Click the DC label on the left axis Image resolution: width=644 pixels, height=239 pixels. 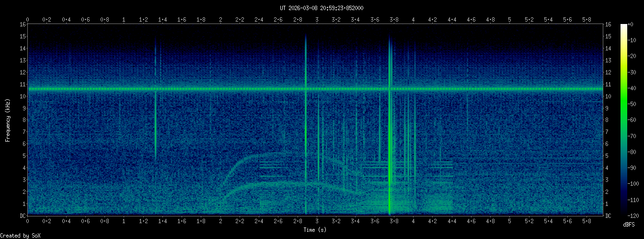(x=23, y=216)
